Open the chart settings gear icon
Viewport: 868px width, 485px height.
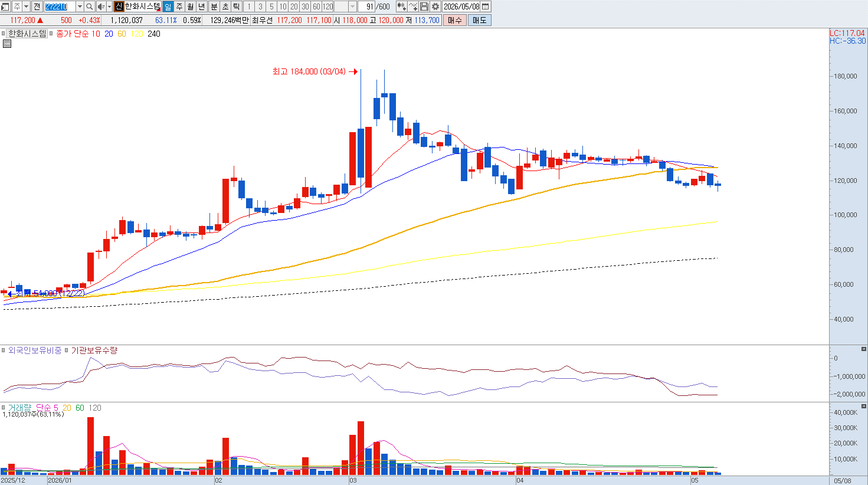pyautogui.click(x=435, y=6)
